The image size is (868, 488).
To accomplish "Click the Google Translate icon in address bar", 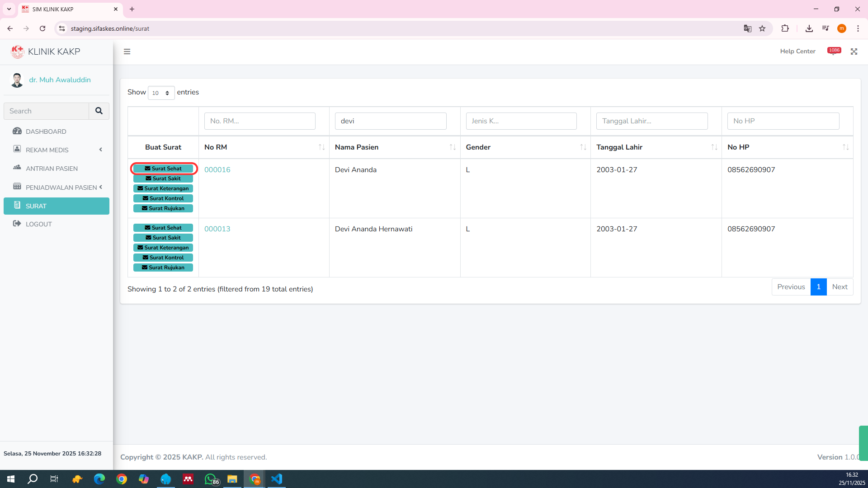I will 747,28.
